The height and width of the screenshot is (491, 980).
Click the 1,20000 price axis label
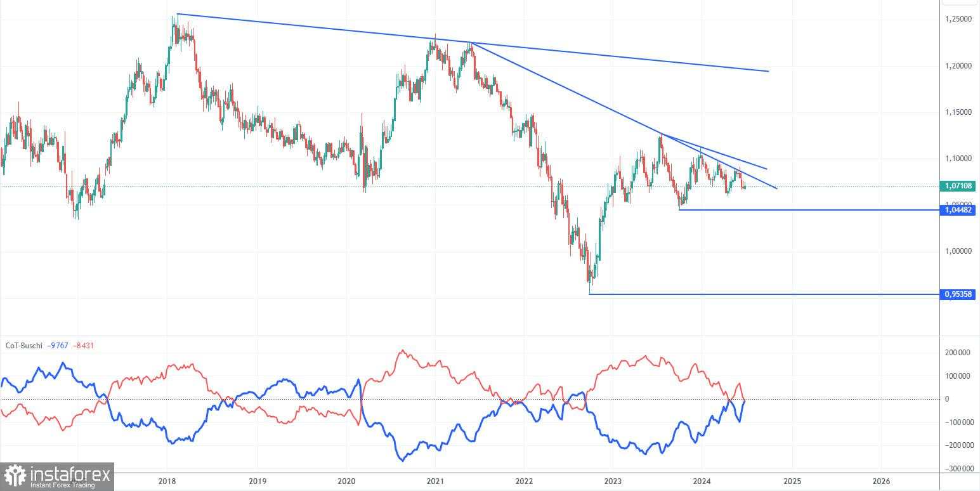(958, 66)
